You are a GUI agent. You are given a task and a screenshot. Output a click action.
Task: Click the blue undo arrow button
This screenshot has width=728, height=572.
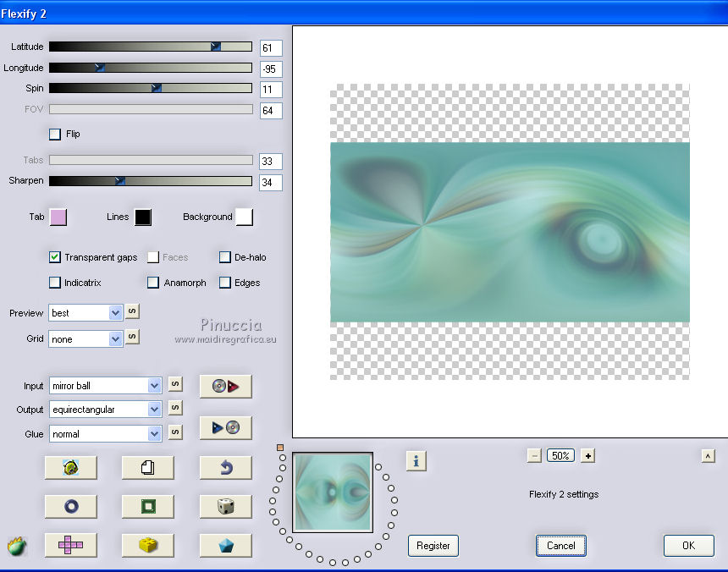point(226,468)
